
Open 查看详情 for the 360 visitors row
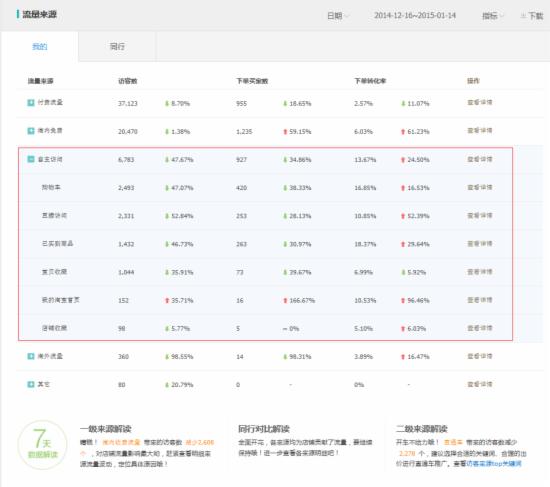479,356
